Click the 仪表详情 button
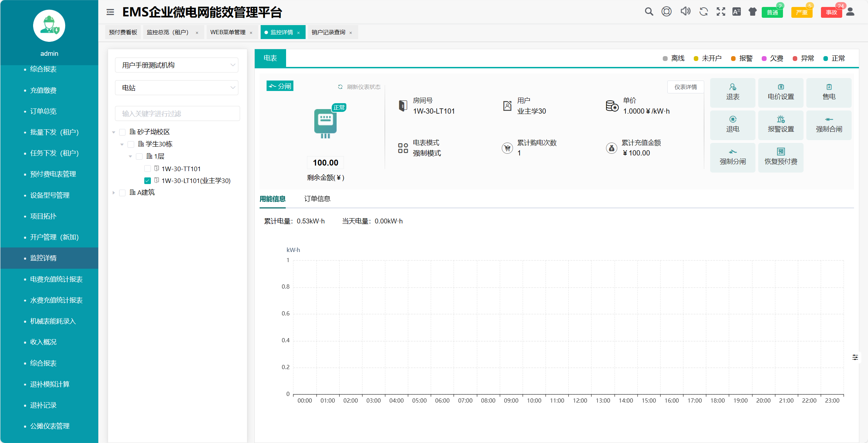The image size is (868, 443). pos(685,87)
